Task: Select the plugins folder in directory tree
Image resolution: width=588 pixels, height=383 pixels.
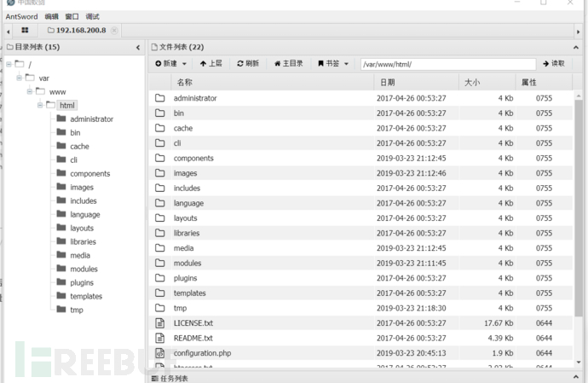Action: 81,282
